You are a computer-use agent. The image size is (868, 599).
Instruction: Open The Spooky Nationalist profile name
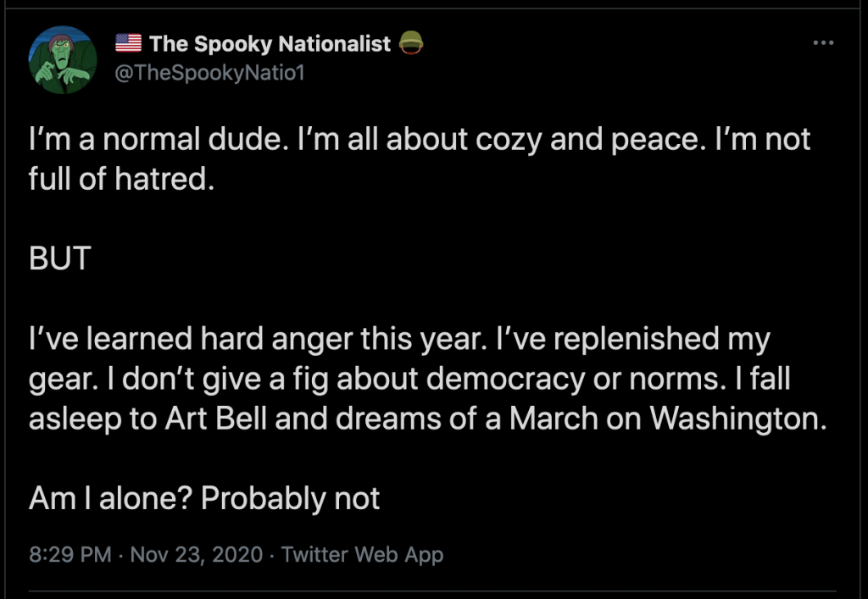click(x=270, y=44)
